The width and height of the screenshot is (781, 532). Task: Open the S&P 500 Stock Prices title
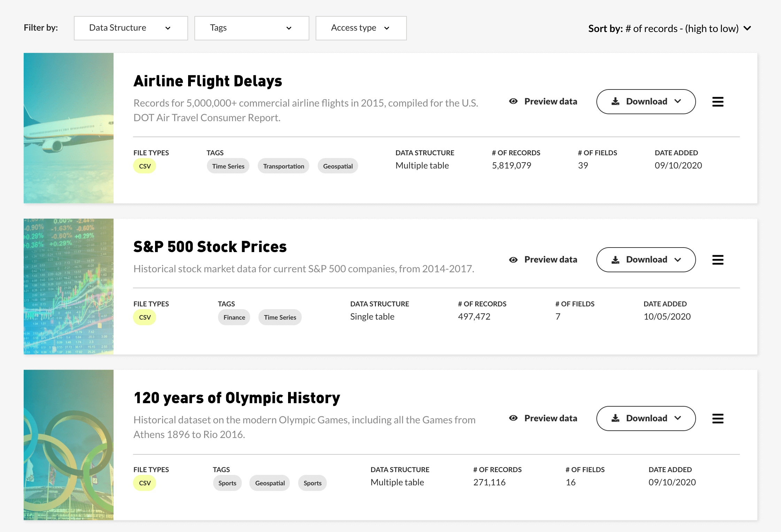210,247
